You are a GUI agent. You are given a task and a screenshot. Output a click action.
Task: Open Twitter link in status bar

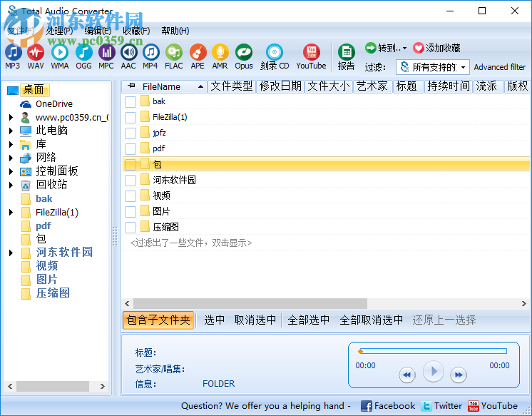[x=441, y=406]
